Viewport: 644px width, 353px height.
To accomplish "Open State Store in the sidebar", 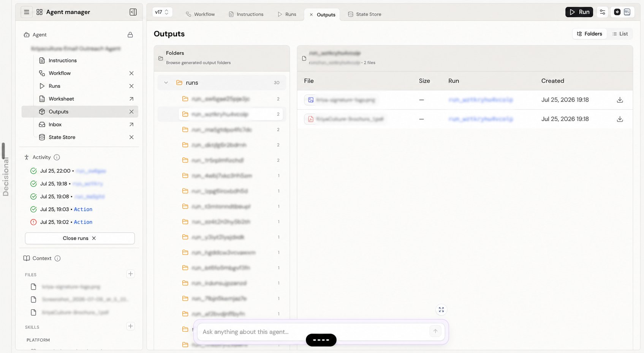I will 62,137.
